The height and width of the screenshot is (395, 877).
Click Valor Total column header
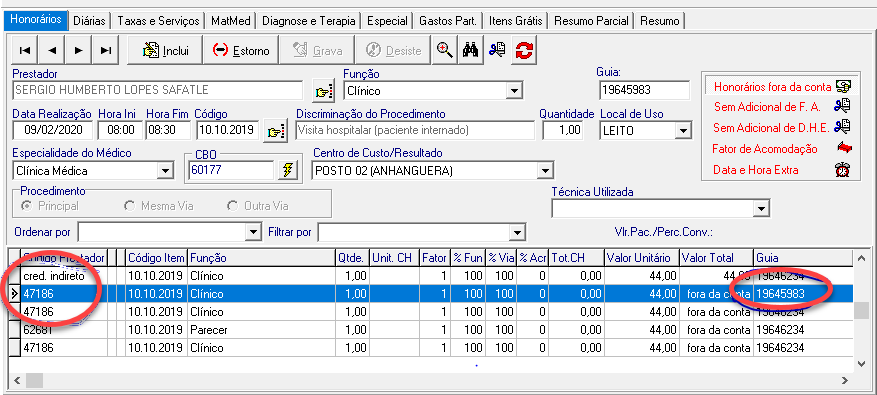point(716,258)
